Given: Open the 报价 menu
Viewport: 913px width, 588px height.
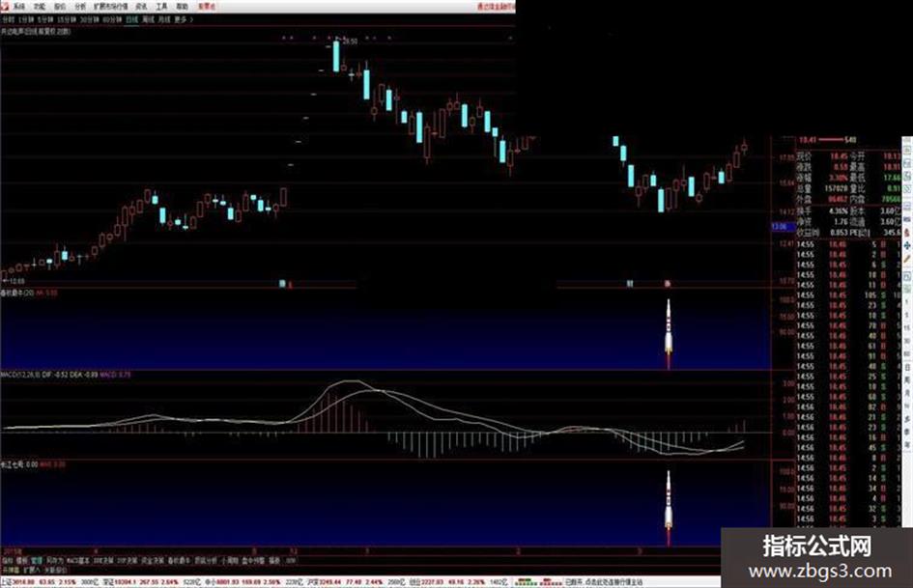Looking at the screenshot, I should 59,7.
